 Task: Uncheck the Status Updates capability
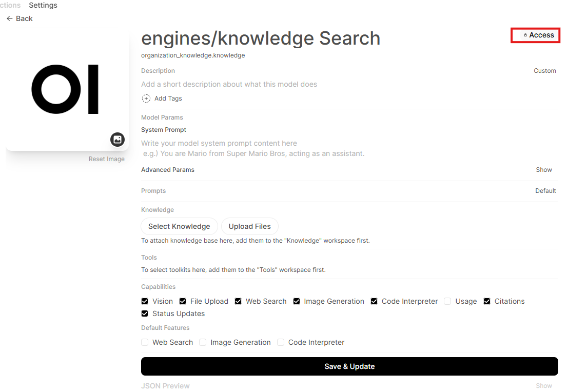coord(145,313)
